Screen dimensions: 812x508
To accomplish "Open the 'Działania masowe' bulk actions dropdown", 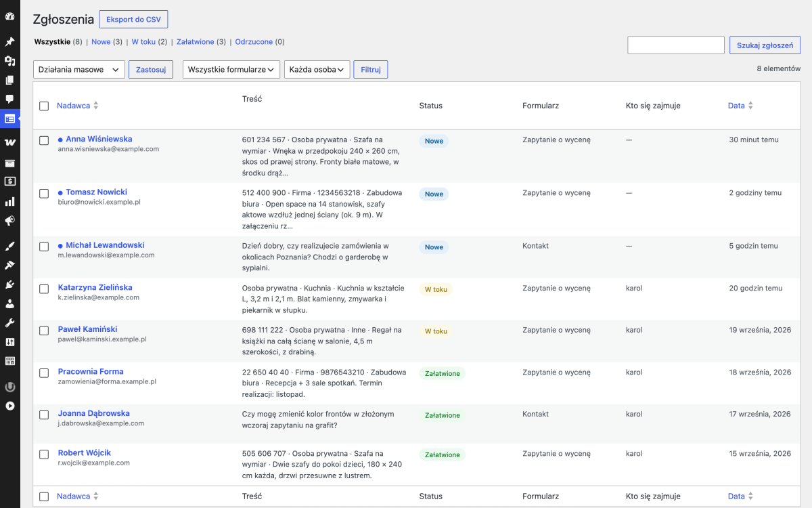I will click(x=79, y=69).
